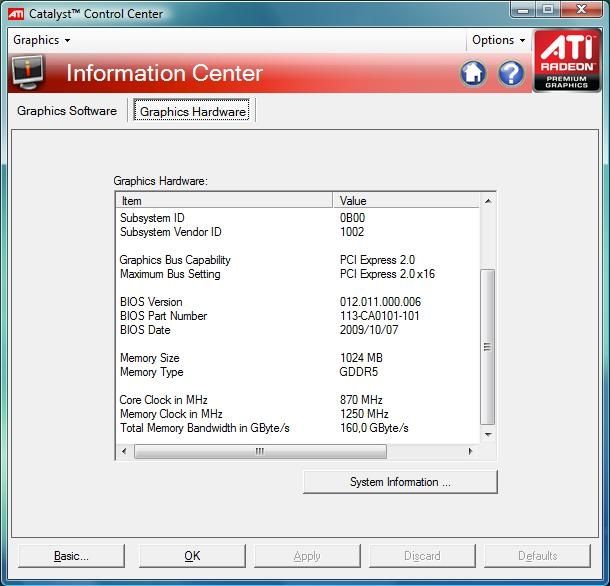Click the Defaults button
The image size is (610, 586).
(538, 556)
